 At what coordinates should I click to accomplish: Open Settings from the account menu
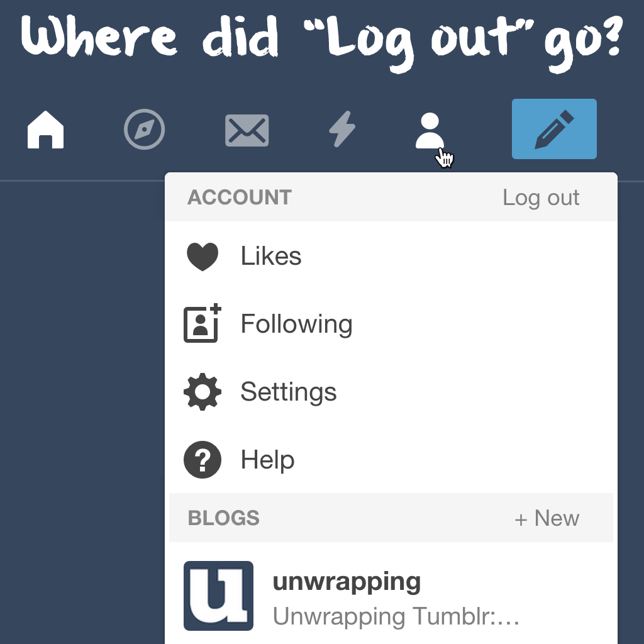pos(288,391)
